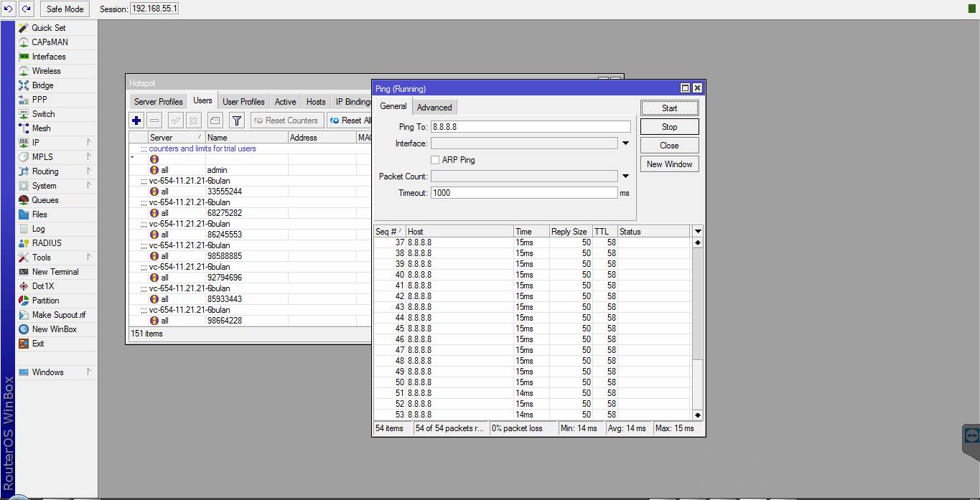Toggle Safe Mode

tap(65, 9)
